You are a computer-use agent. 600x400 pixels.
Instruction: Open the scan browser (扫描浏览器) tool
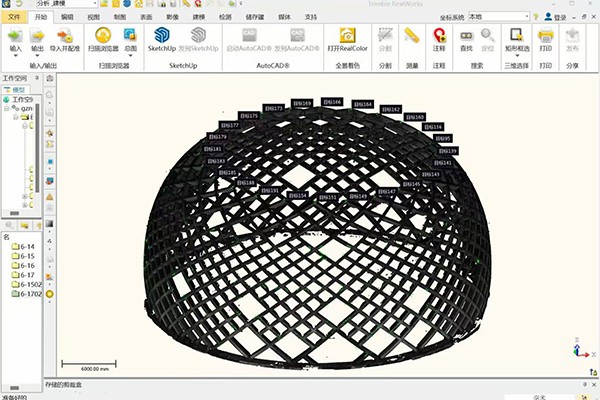coord(103,39)
